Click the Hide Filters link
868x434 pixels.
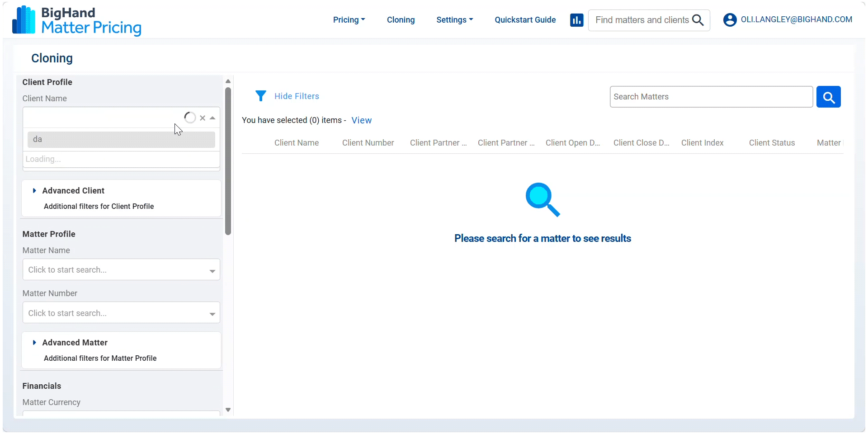pos(297,96)
